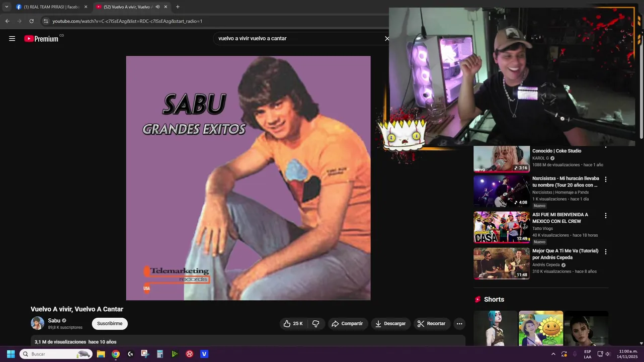This screenshot has height=362, width=644.
Task: Close the YouTube tab
Action: [x=166, y=7]
